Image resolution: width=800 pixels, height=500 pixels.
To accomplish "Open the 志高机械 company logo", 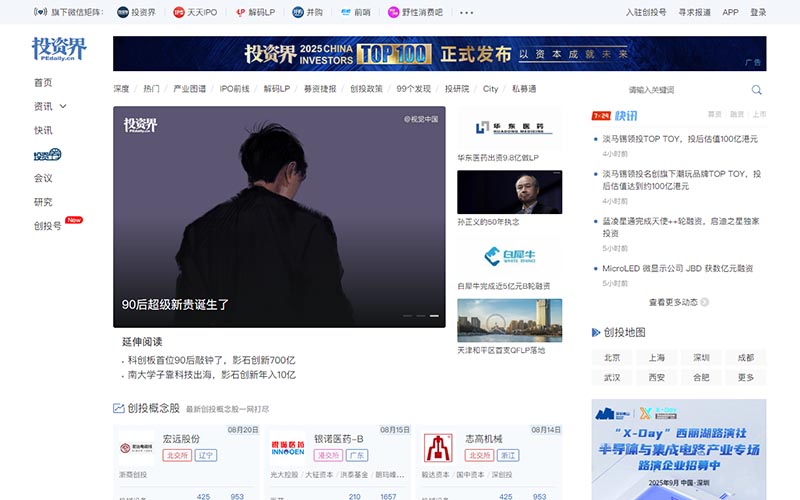I will (438, 448).
